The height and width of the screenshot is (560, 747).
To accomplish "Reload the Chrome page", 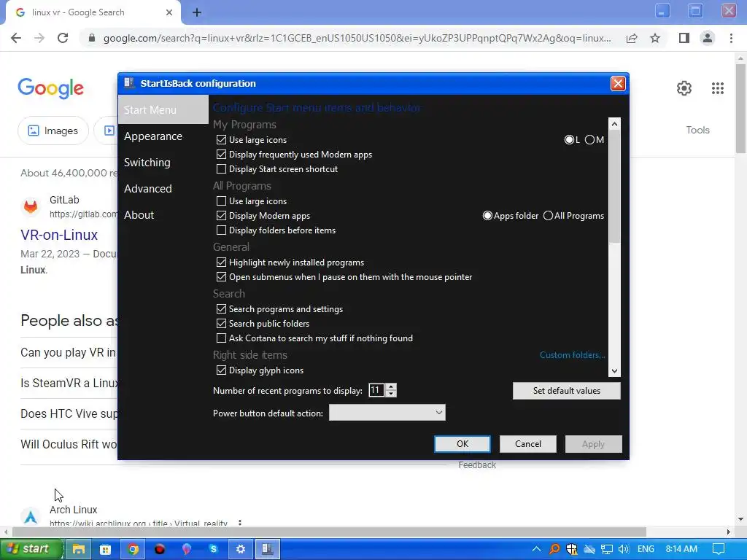I will pyautogui.click(x=63, y=38).
